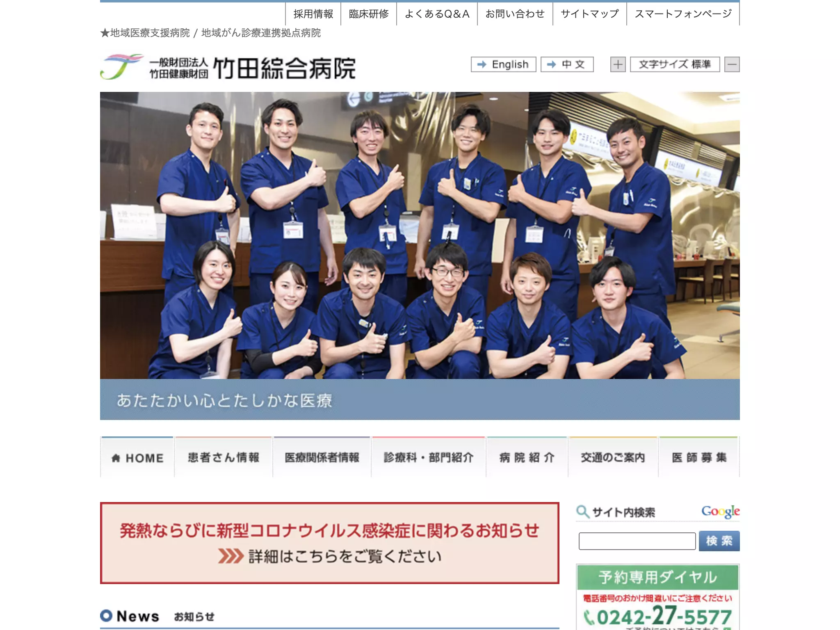Open 医療関係者情報 tab
The width and height of the screenshot is (840, 630).
click(x=322, y=457)
